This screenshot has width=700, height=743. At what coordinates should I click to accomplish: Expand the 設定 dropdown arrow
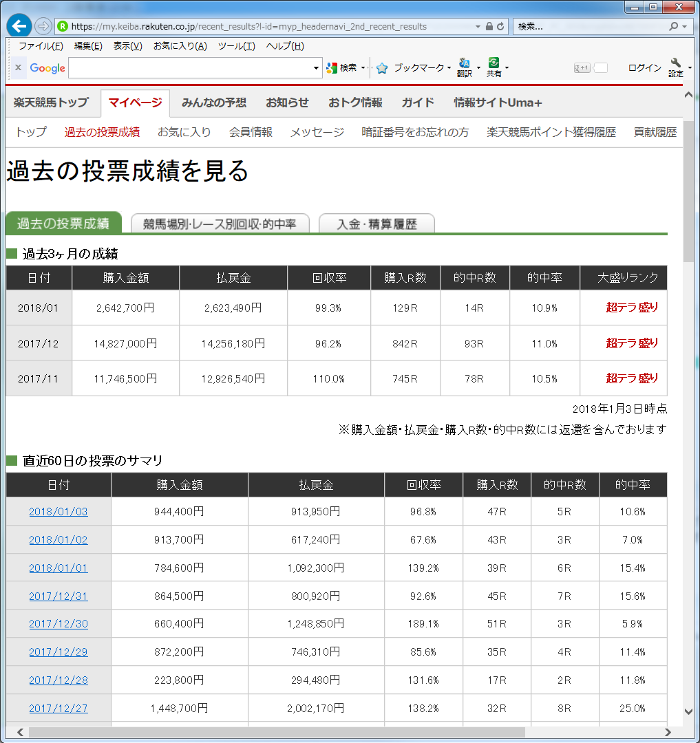[690, 67]
